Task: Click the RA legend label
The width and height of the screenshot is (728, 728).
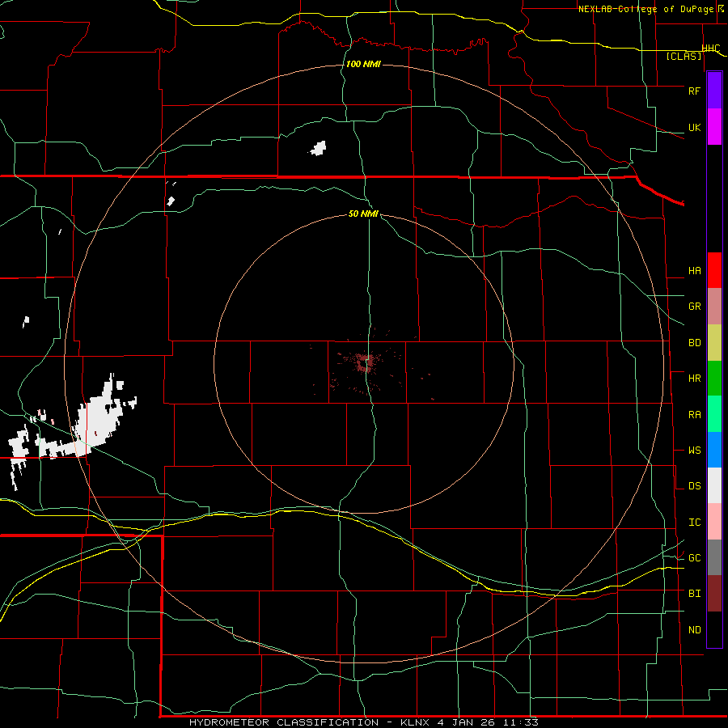Action: (x=694, y=415)
